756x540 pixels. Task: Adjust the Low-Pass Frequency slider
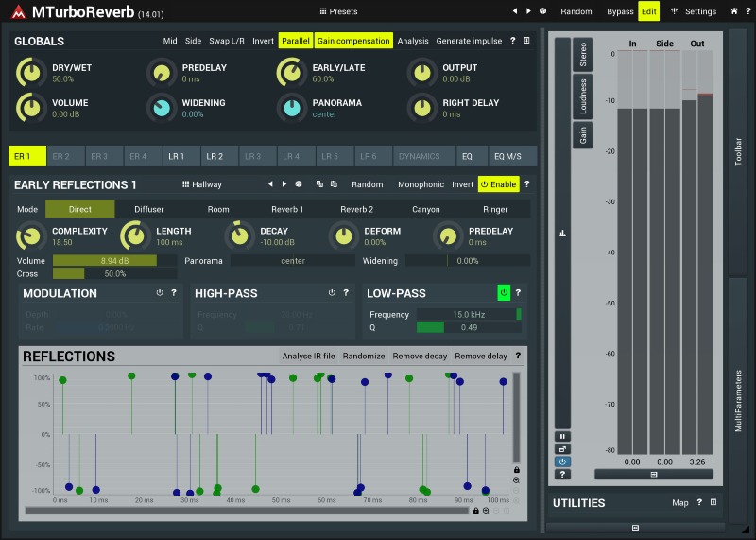(469, 314)
